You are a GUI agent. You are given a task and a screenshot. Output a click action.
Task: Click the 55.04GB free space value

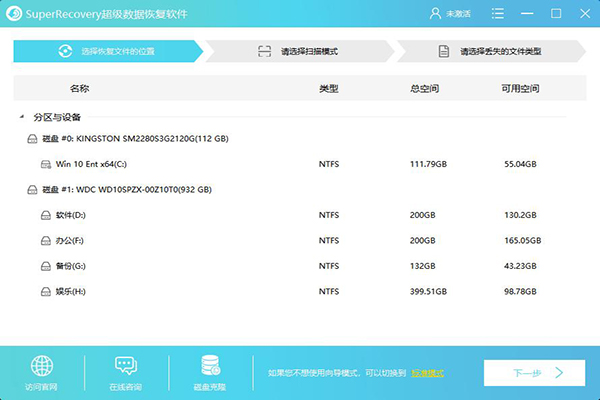pos(520,164)
